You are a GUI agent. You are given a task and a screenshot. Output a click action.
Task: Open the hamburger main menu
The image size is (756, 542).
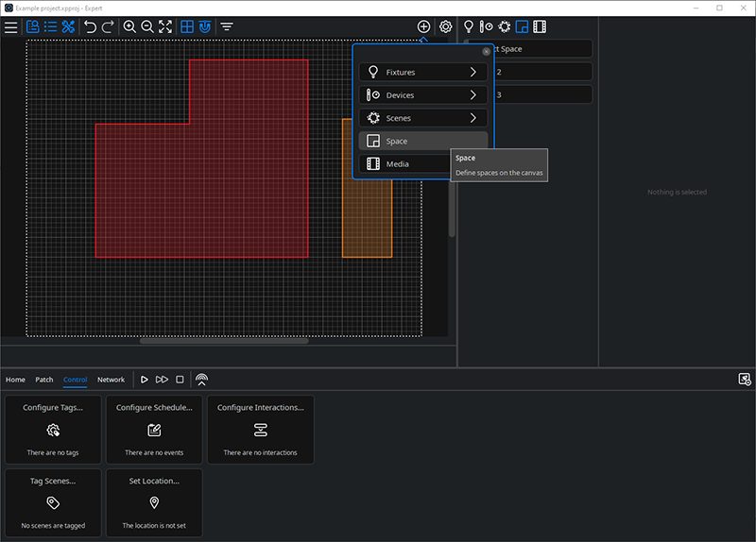[x=10, y=27]
